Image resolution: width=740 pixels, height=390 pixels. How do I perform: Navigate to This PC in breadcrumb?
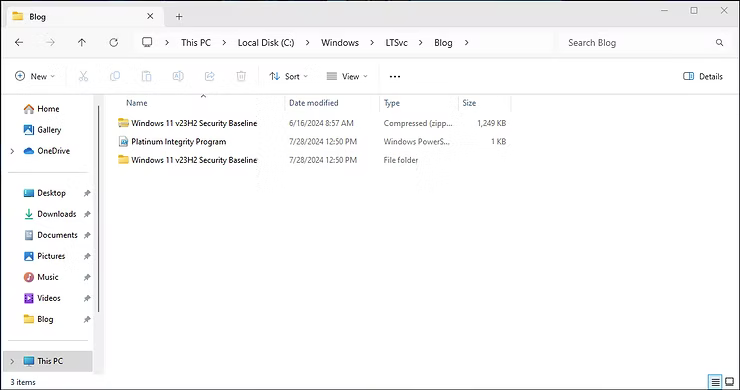[196, 42]
